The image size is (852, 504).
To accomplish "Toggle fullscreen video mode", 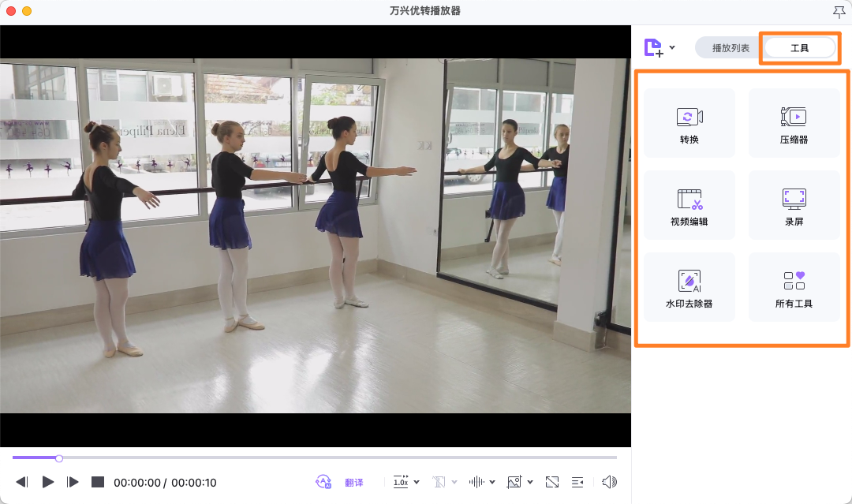I will (552, 482).
